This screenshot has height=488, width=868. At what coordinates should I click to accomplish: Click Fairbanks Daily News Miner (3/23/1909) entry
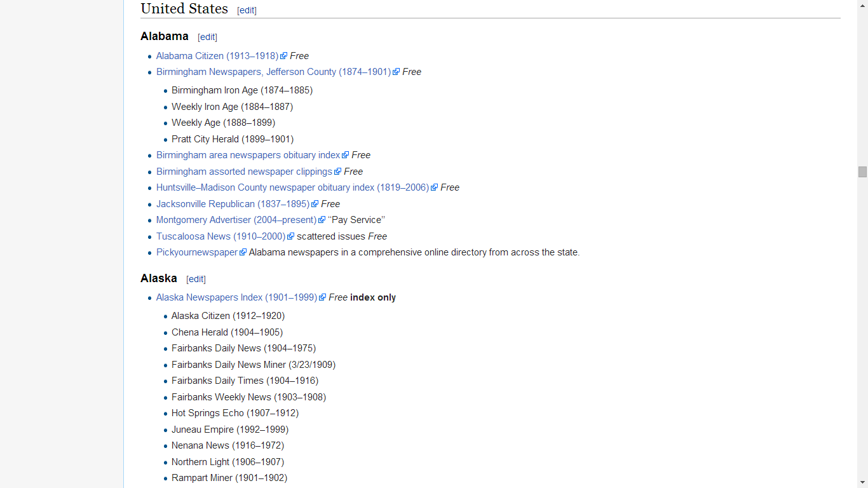(254, 365)
